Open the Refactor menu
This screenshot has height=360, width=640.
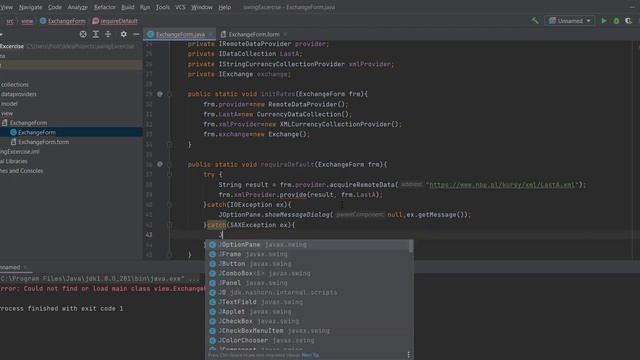104,7
